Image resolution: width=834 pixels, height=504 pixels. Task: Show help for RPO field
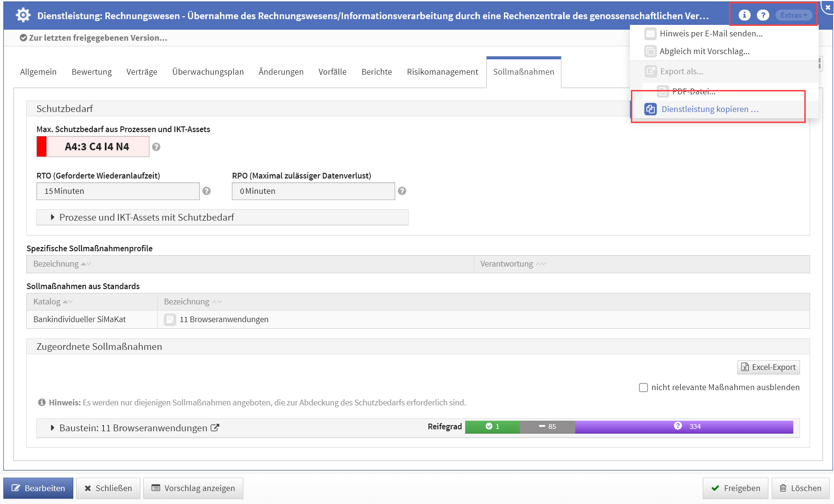[402, 191]
